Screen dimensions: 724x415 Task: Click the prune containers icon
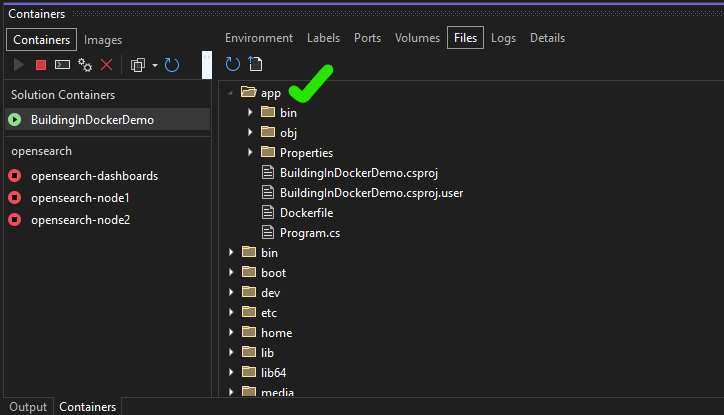coord(138,65)
